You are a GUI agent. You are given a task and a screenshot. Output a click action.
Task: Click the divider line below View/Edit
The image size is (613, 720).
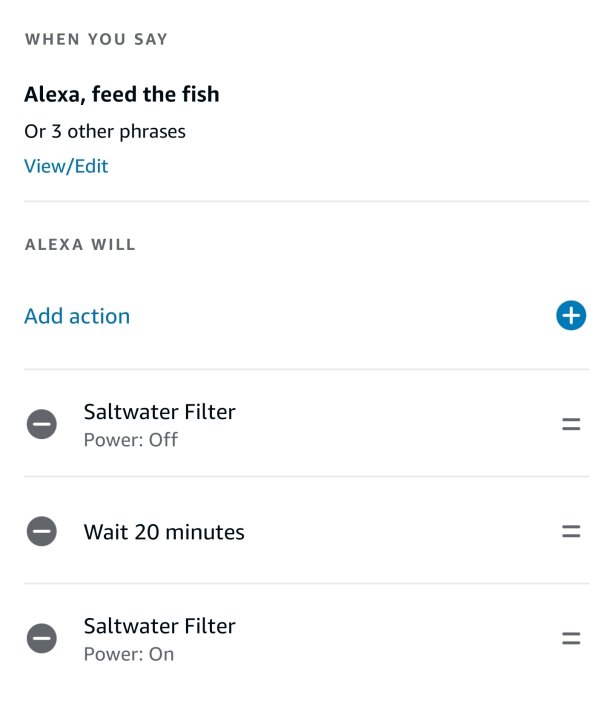tap(306, 202)
